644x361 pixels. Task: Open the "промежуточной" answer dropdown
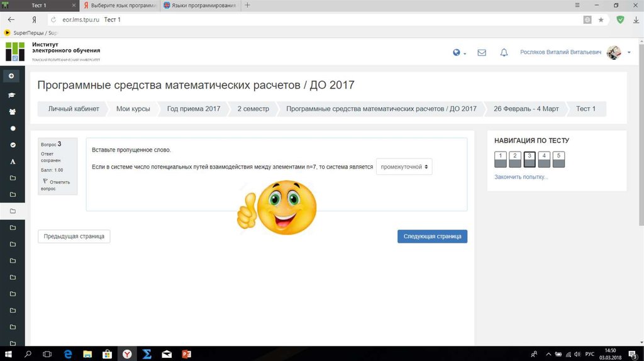tap(404, 167)
